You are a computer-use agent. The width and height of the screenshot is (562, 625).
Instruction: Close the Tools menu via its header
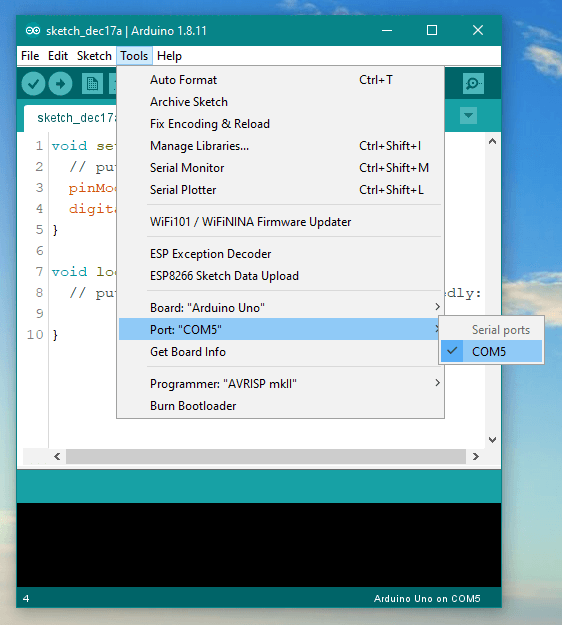click(134, 56)
